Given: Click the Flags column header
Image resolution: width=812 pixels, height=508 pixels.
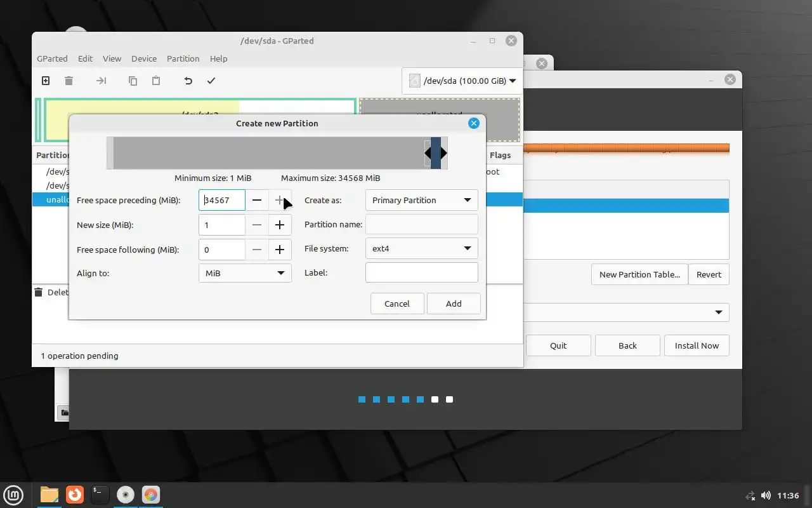Looking at the screenshot, I should click(x=500, y=155).
